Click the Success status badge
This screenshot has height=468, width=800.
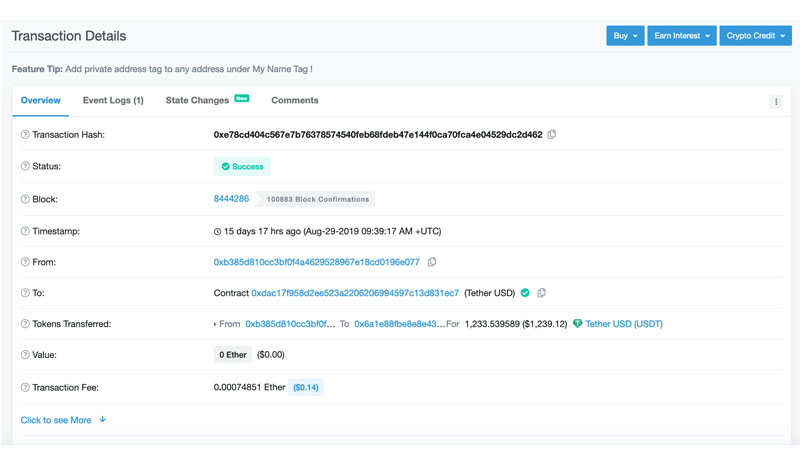tap(242, 166)
